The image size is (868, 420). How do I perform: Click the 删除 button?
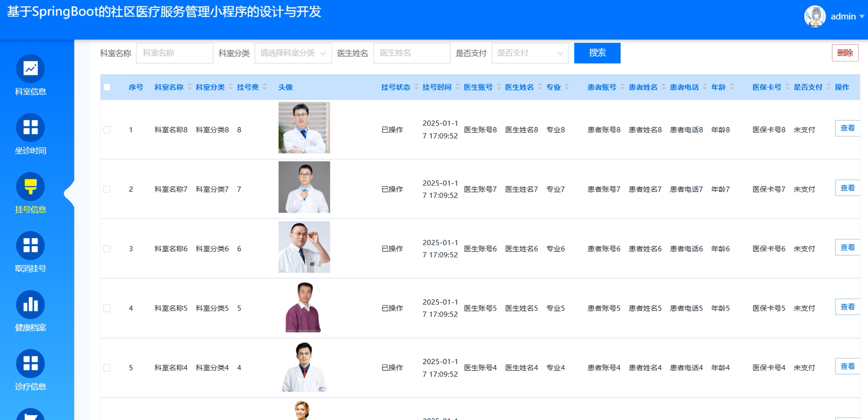coord(845,53)
